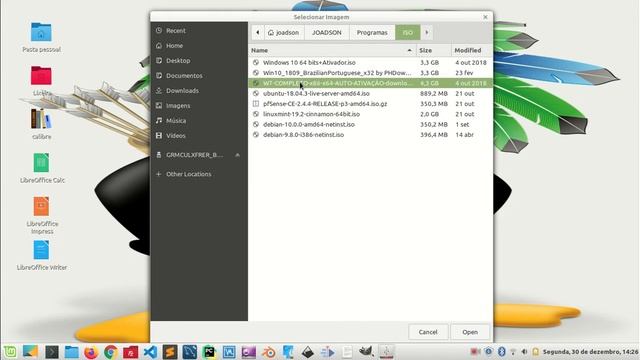
Task: Click the Cancel button
Action: click(x=428, y=332)
